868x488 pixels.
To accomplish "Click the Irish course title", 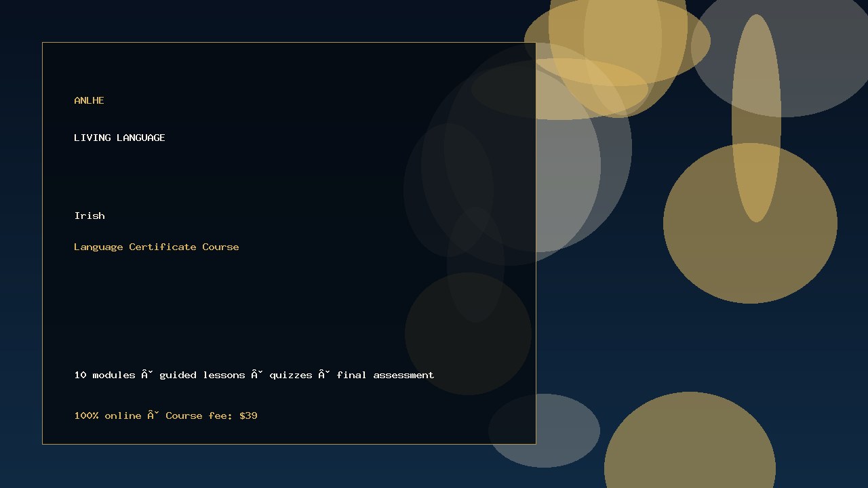I will click(90, 216).
